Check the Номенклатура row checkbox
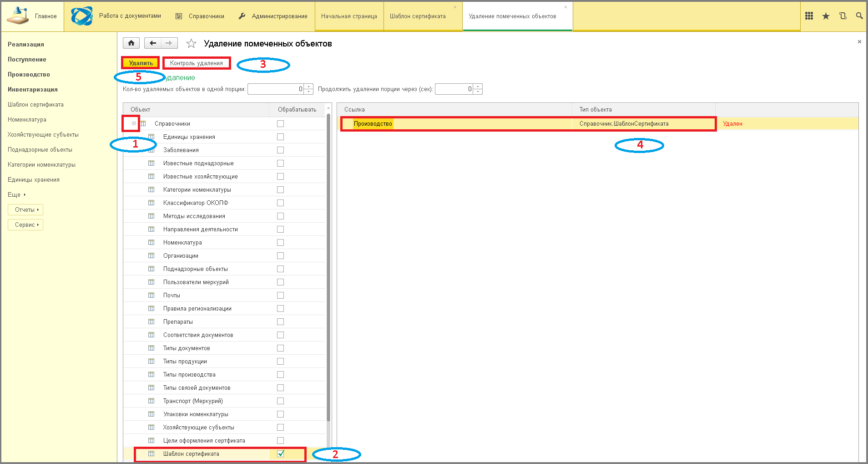868x464 pixels. [280, 243]
